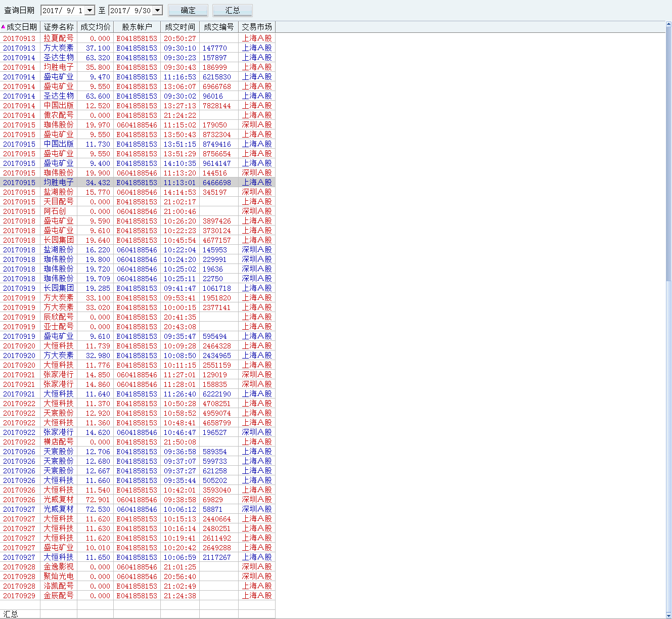Select 辰欣配号 row name

point(59,317)
